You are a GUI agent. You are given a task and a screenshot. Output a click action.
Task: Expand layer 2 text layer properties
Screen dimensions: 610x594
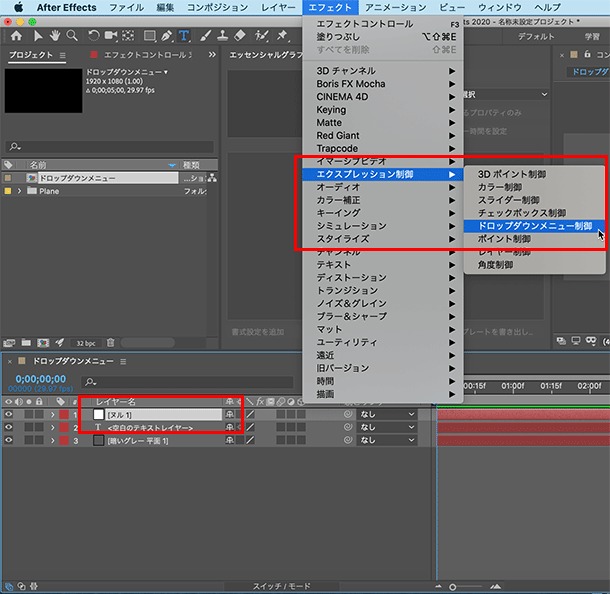pos(53,428)
